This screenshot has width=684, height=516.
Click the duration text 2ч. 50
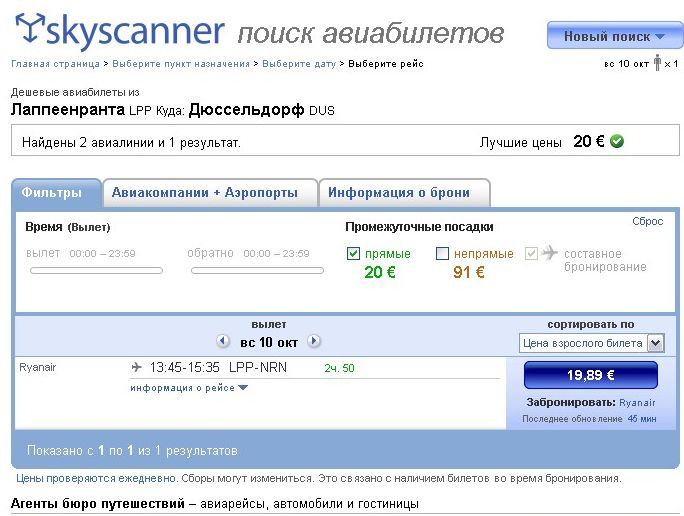click(339, 368)
